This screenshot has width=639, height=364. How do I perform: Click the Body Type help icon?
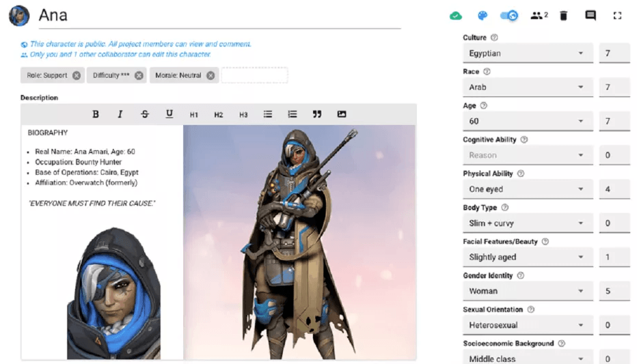coord(504,208)
